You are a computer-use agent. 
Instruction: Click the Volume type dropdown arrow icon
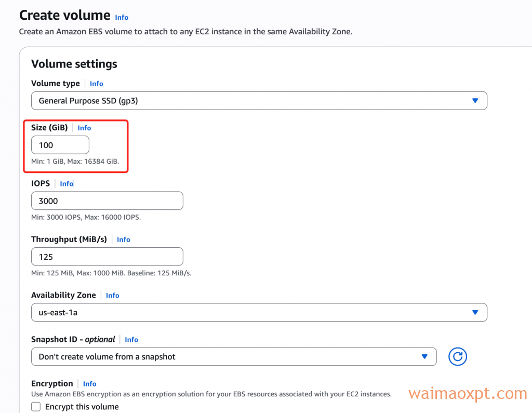pos(475,100)
